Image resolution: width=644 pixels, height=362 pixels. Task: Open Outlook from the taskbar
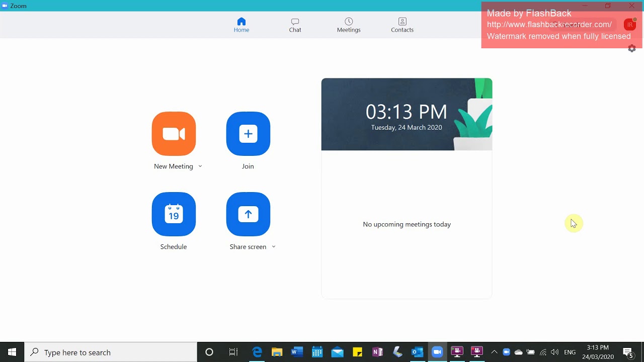[x=418, y=352]
